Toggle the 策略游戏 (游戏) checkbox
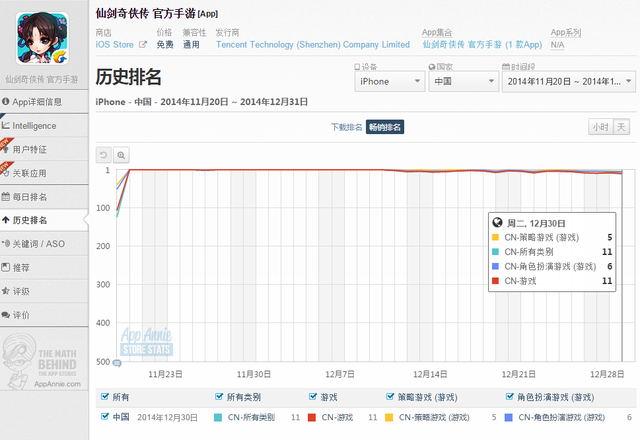This screenshot has width=640, height=440. tap(390, 396)
